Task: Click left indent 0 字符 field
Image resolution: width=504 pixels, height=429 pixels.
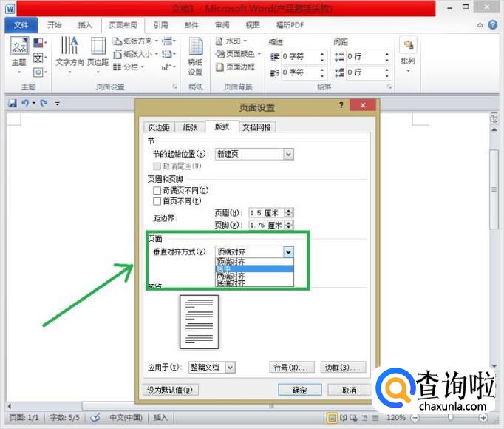Action: (x=304, y=57)
